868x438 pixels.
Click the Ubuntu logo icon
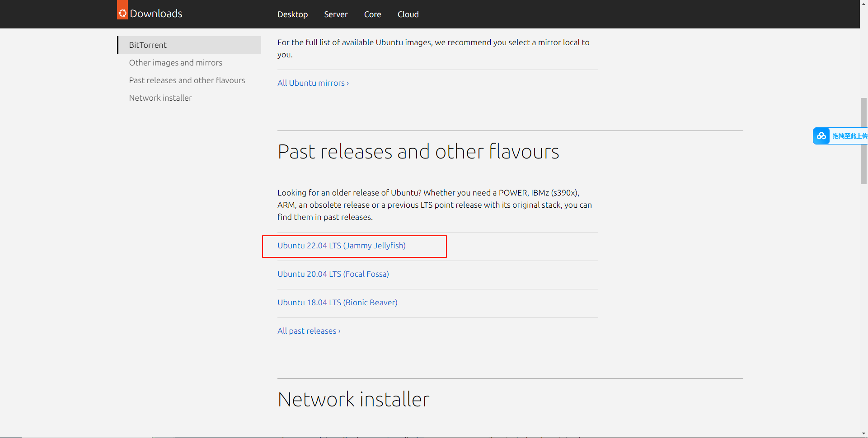pos(122,10)
